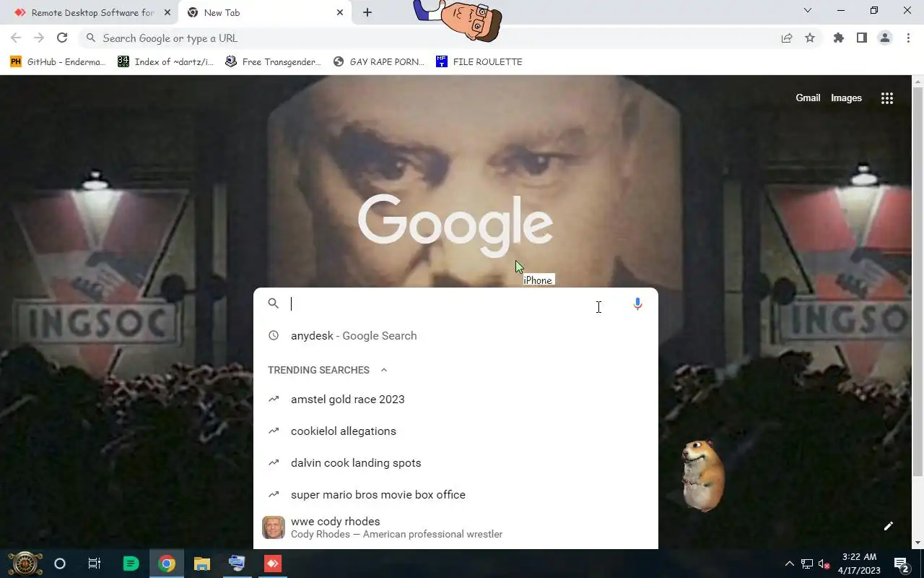Image resolution: width=924 pixels, height=578 pixels.
Task: Open Images link on Google page
Action: [x=846, y=98]
